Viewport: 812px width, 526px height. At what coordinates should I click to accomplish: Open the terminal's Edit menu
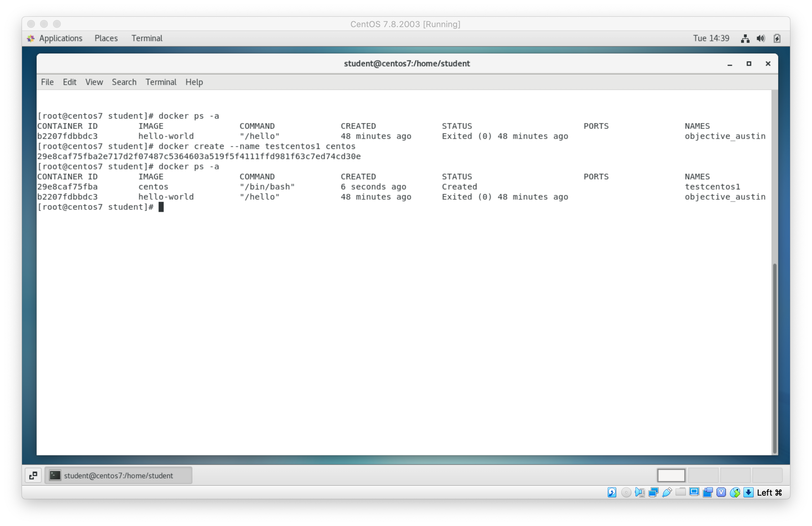(69, 82)
